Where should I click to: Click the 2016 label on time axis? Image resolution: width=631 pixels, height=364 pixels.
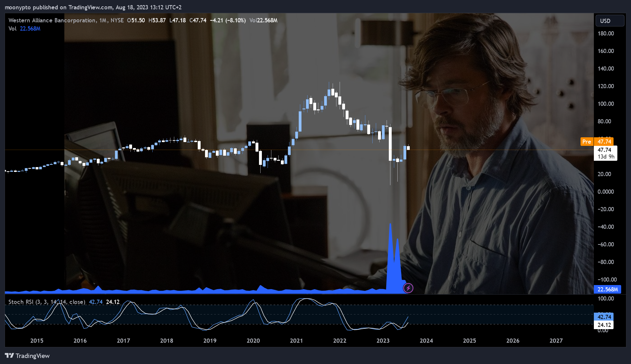(80, 341)
